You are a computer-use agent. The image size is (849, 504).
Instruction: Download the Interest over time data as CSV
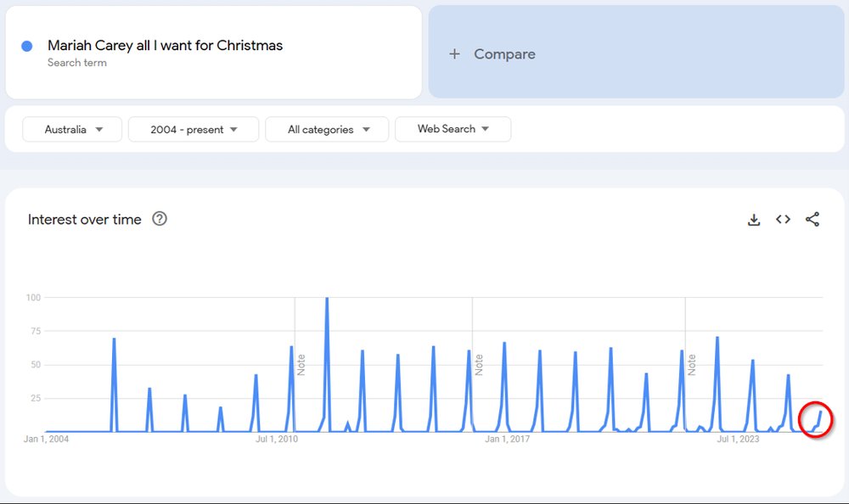point(754,219)
